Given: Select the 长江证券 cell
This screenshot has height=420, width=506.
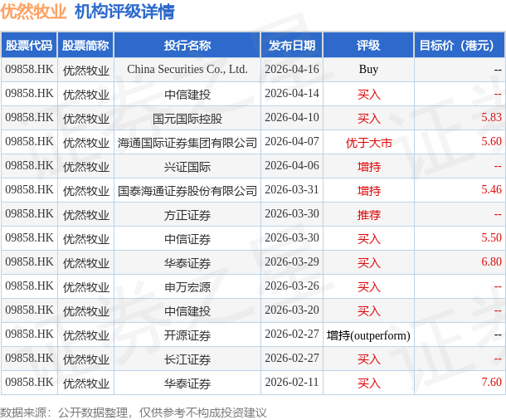Looking at the screenshot, I should pos(187,359).
